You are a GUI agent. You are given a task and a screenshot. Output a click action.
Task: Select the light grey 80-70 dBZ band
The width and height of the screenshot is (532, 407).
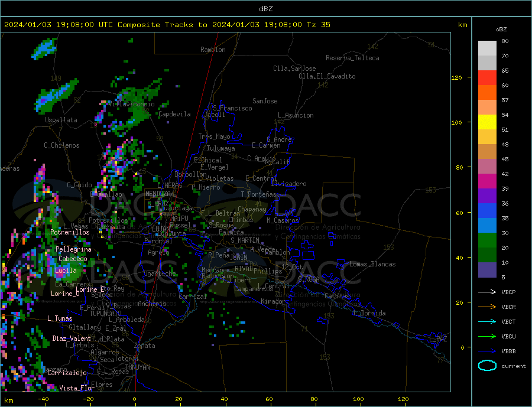[x=487, y=48]
